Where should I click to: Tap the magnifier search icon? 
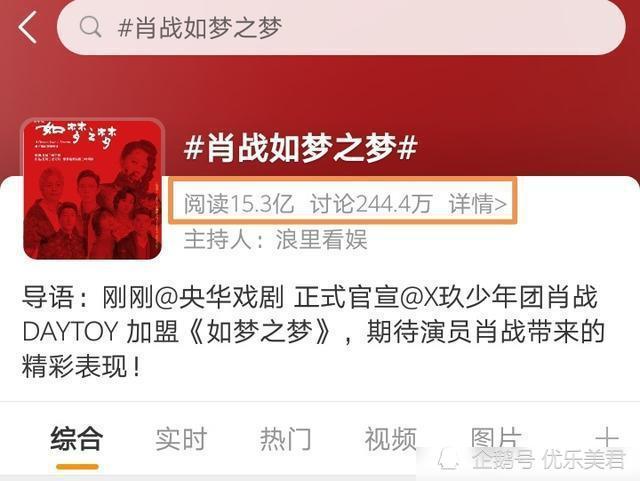(90, 27)
